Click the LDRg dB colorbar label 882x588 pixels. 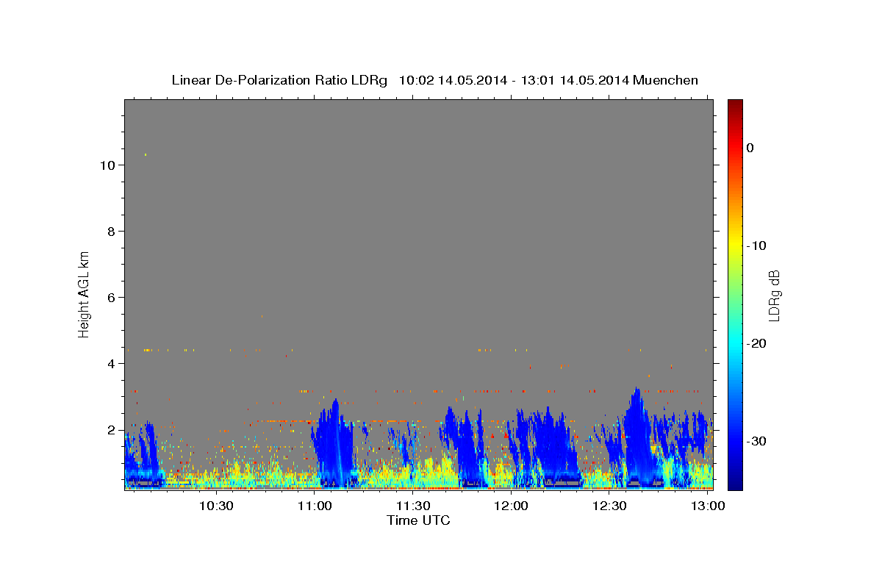coord(774,295)
